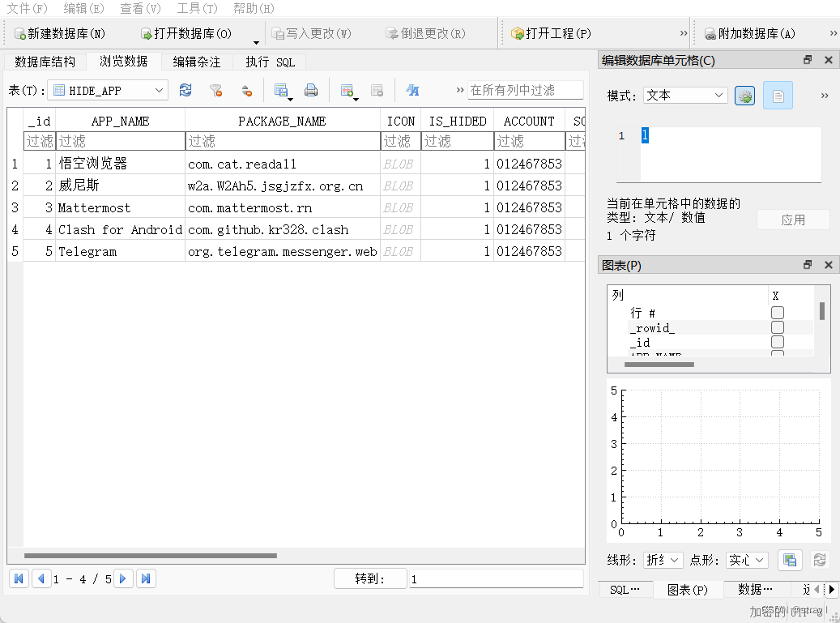Click the auto-switch mode gear icon
Viewport: 840px width, 623px height.
744,96
